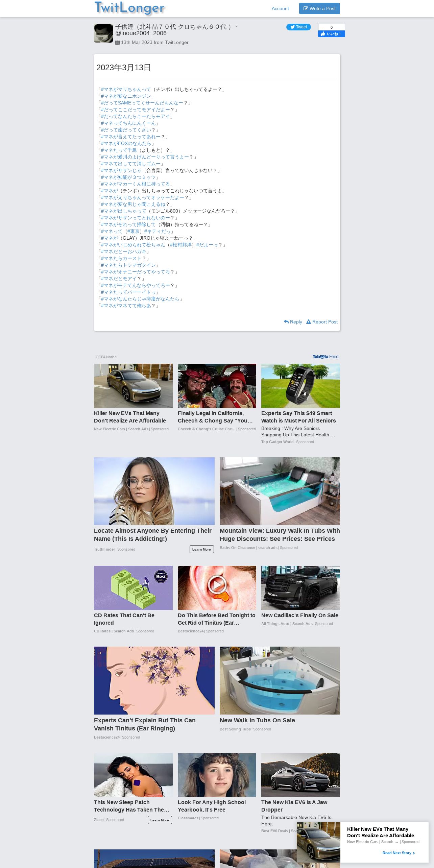
Task: Open the bees Tinitus illustration ad
Action: point(154,680)
